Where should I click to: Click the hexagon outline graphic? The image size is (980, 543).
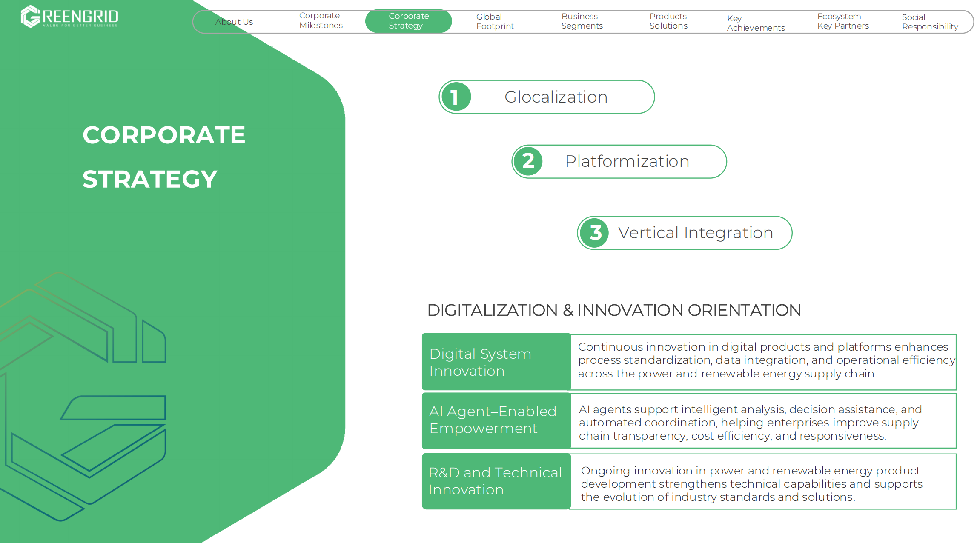click(x=83, y=397)
